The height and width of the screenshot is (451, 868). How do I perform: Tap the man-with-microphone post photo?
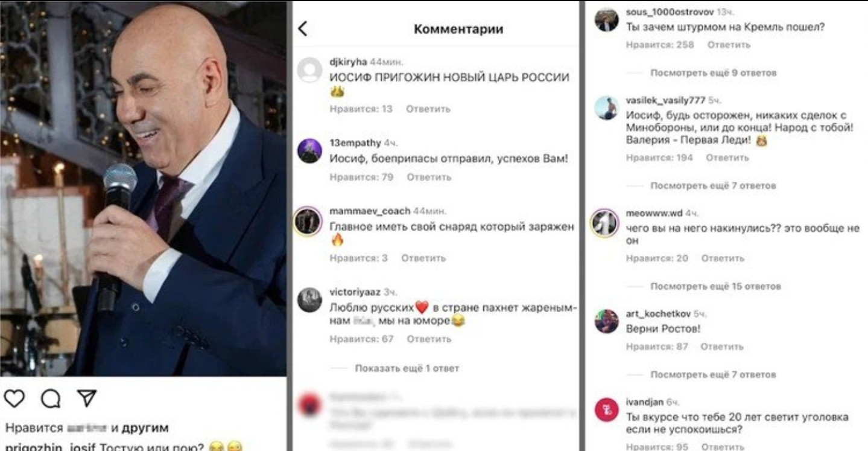(x=143, y=188)
